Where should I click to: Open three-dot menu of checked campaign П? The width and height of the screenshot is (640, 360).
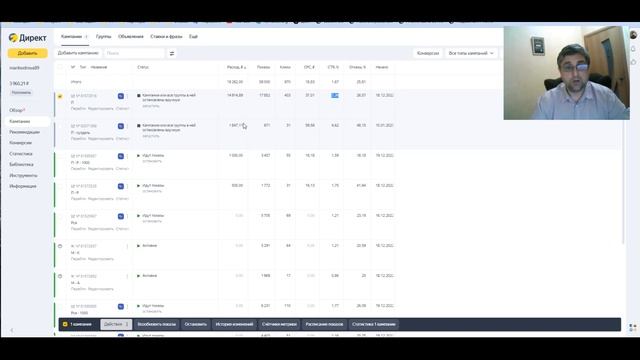[x=127, y=96]
